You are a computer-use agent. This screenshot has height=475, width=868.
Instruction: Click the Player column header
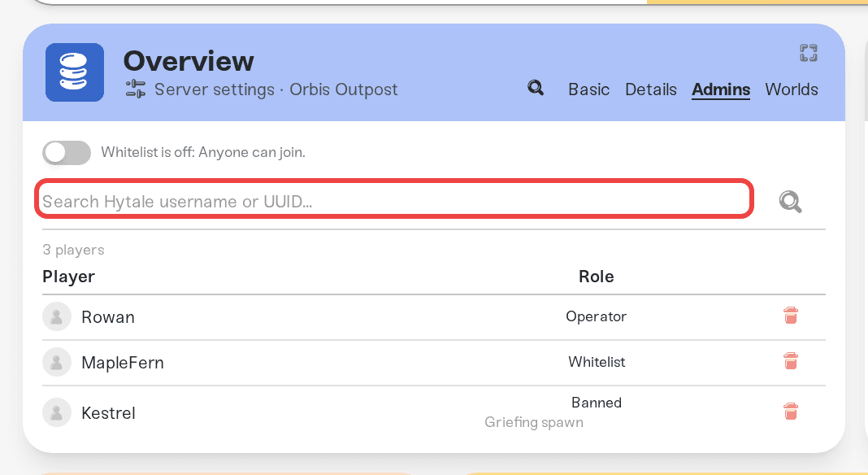[68, 276]
